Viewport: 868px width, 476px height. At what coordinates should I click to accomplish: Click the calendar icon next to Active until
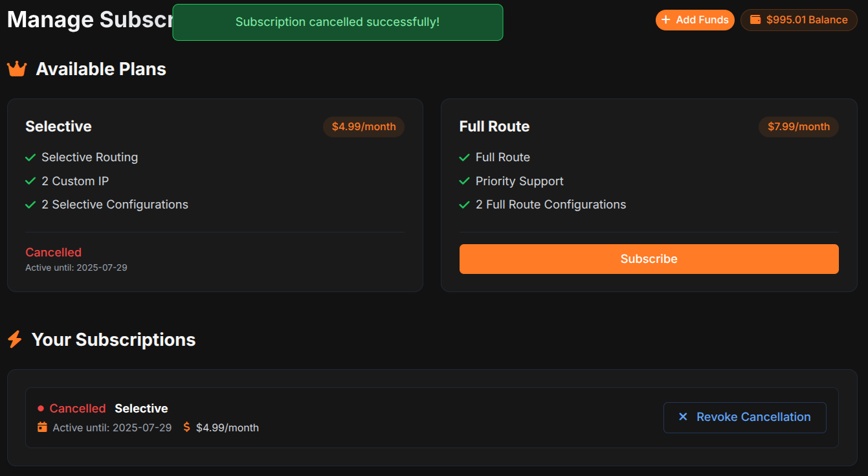[42, 427]
